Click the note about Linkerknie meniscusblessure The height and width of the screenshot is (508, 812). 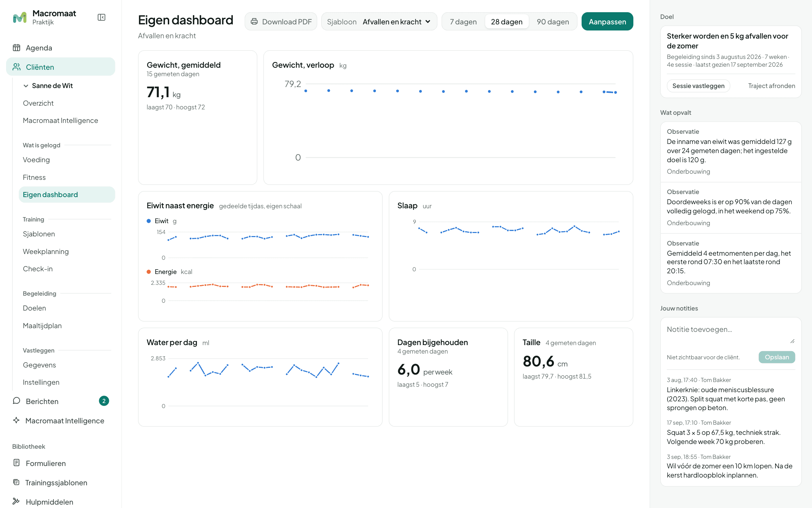[x=726, y=399]
